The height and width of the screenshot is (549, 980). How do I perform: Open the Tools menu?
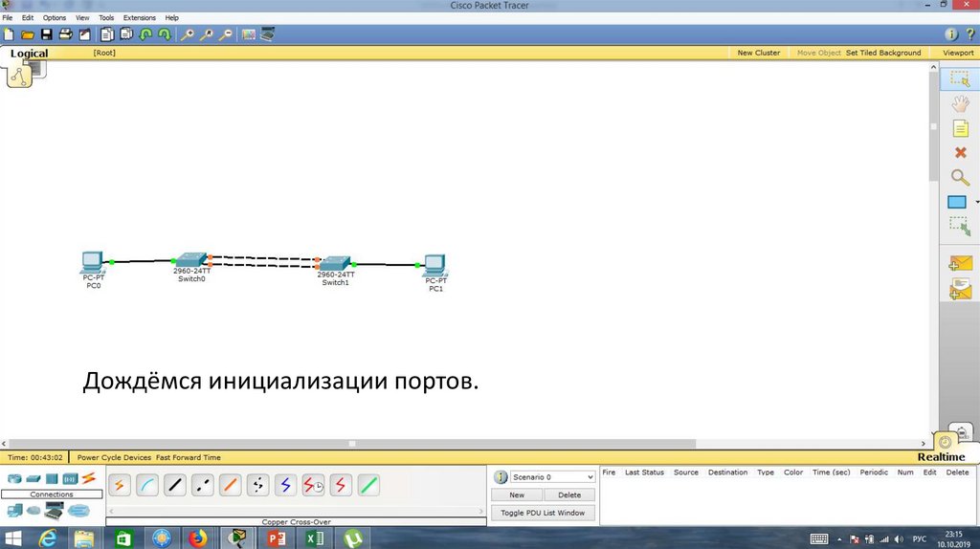point(106,17)
